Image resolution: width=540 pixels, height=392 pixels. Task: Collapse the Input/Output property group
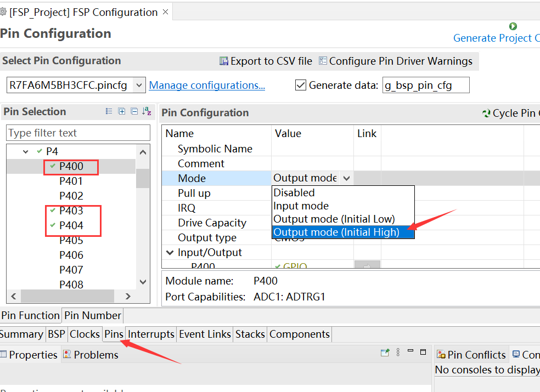(x=170, y=253)
